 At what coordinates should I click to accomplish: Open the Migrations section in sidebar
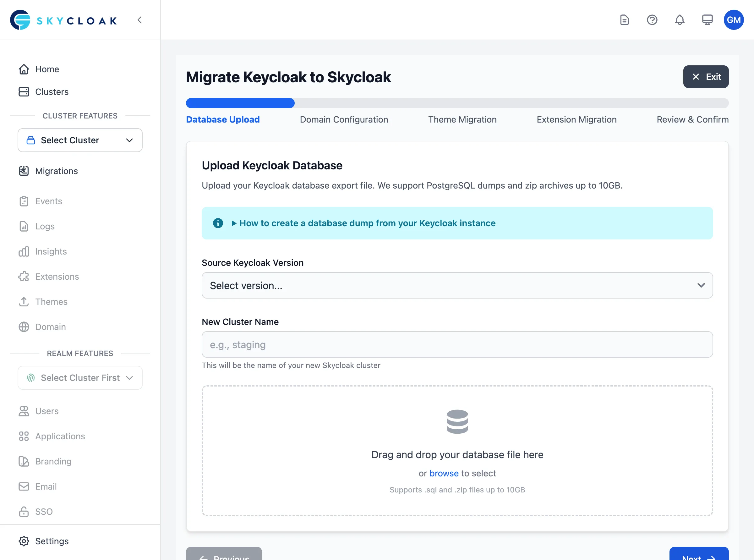(56, 171)
